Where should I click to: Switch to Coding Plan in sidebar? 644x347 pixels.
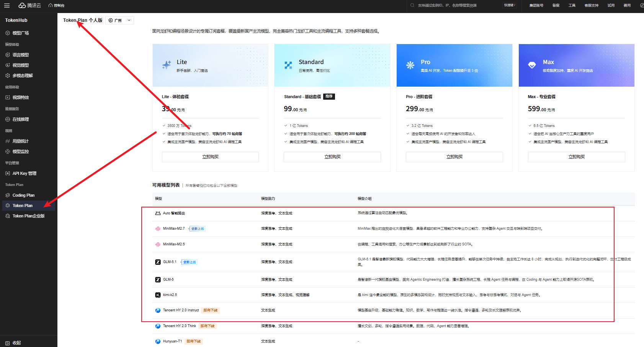point(23,195)
